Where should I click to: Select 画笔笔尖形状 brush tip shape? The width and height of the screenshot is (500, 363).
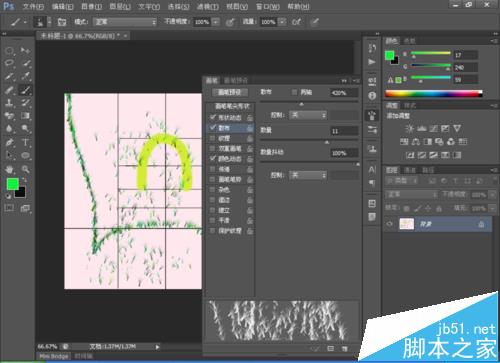[232, 106]
